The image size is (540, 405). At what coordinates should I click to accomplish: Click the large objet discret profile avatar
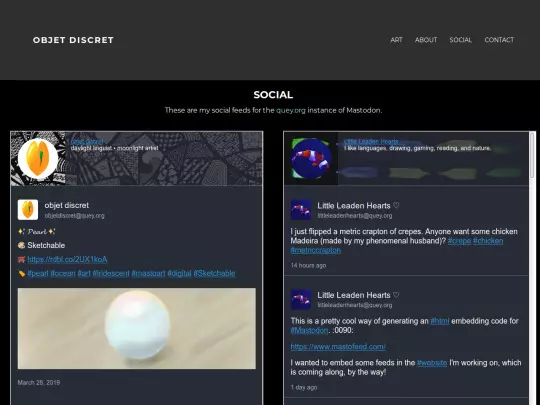coord(38,158)
